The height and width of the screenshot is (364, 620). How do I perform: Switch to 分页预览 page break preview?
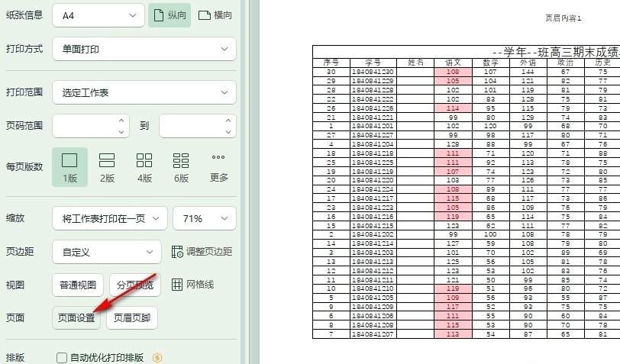coord(135,285)
